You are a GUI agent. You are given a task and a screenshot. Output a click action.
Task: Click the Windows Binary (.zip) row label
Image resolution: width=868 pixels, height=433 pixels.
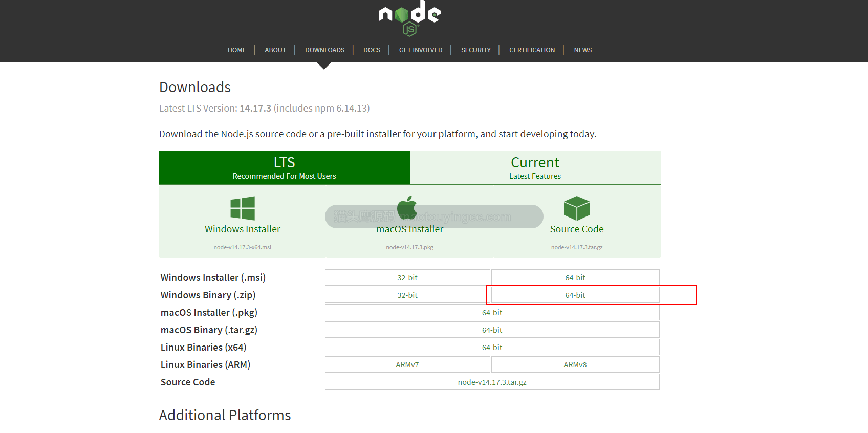[208, 295]
